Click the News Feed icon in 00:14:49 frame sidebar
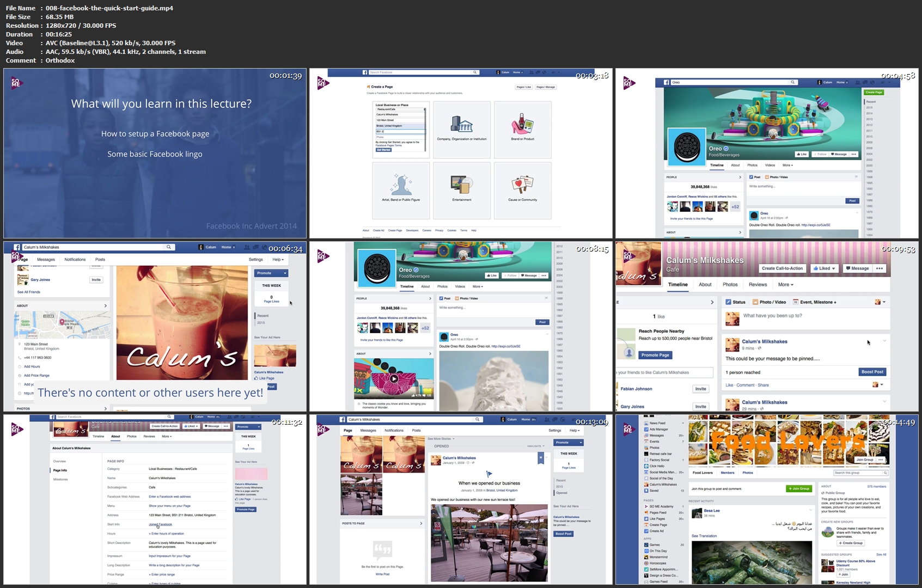The width and height of the screenshot is (922, 588). tap(646, 423)
